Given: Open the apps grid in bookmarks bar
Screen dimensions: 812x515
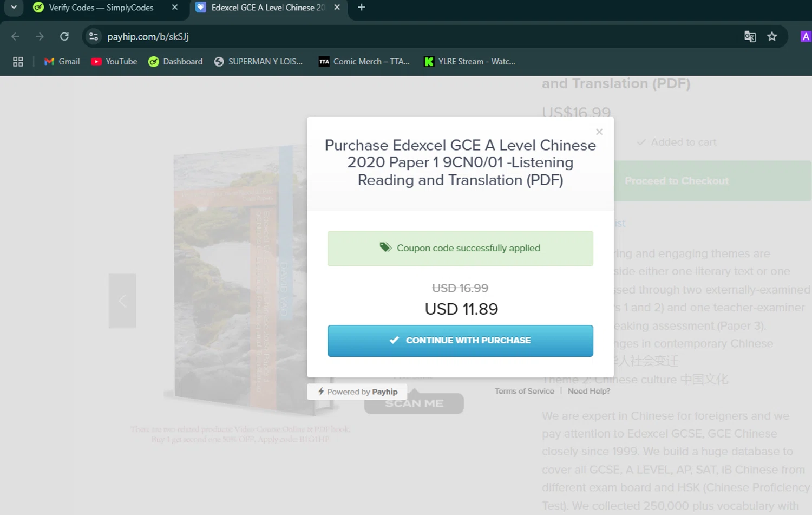Looking at the screenshot, I should (18, 62).
